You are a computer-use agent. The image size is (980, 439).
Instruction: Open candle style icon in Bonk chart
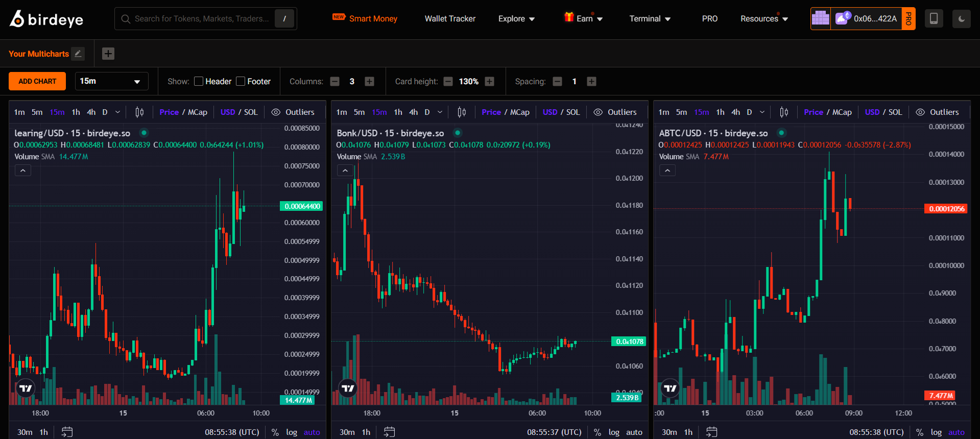pos(462,112)
